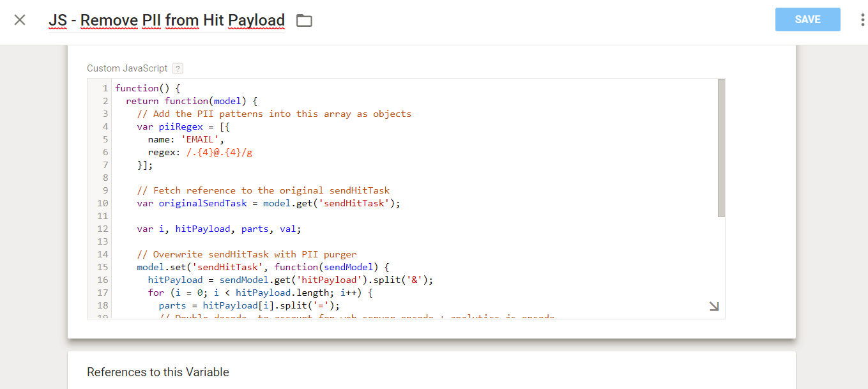Click the model.set call on line 15

(x=160, y=267)
